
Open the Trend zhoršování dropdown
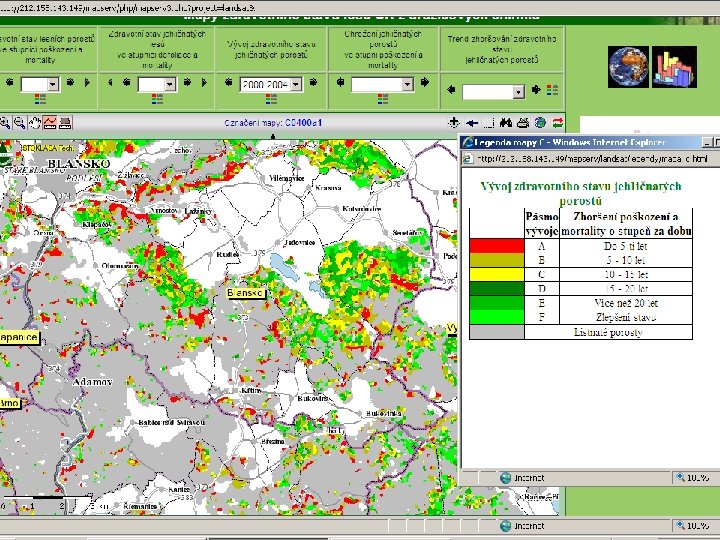pos(518,91)
